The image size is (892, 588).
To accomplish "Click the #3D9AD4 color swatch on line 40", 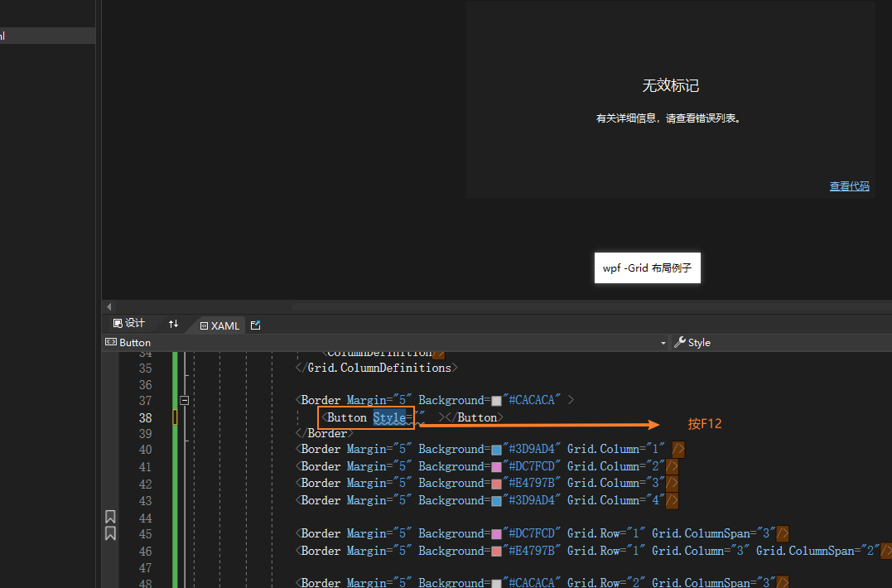I will (x=496, y=450).
